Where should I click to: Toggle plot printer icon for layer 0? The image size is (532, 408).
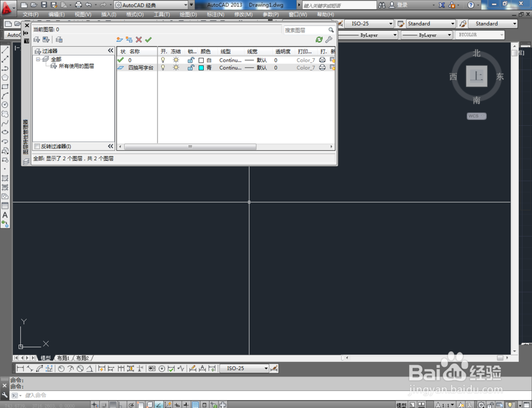(322, 60)
